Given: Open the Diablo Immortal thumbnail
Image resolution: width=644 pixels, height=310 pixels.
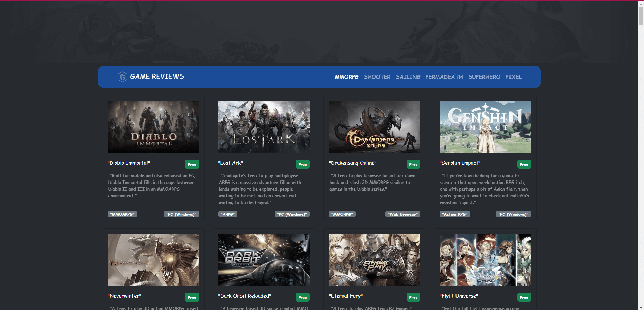Looking at the screenshot, I should click(x=153, y=127).
